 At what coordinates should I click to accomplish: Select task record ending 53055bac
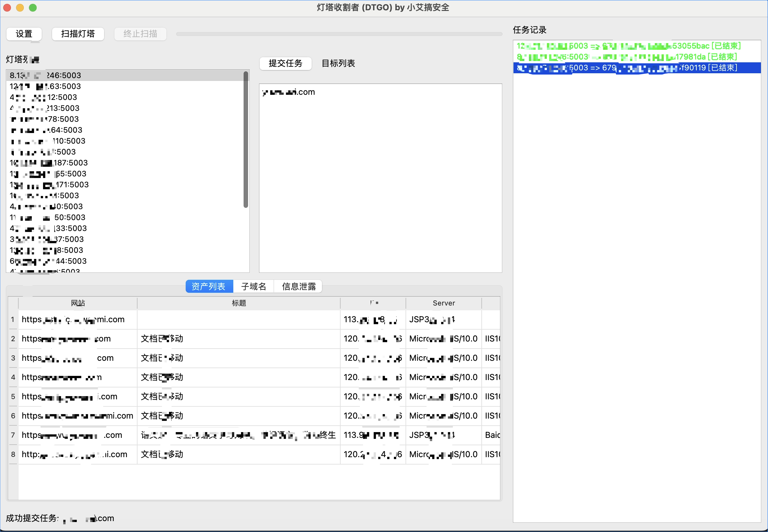(628, 46)
